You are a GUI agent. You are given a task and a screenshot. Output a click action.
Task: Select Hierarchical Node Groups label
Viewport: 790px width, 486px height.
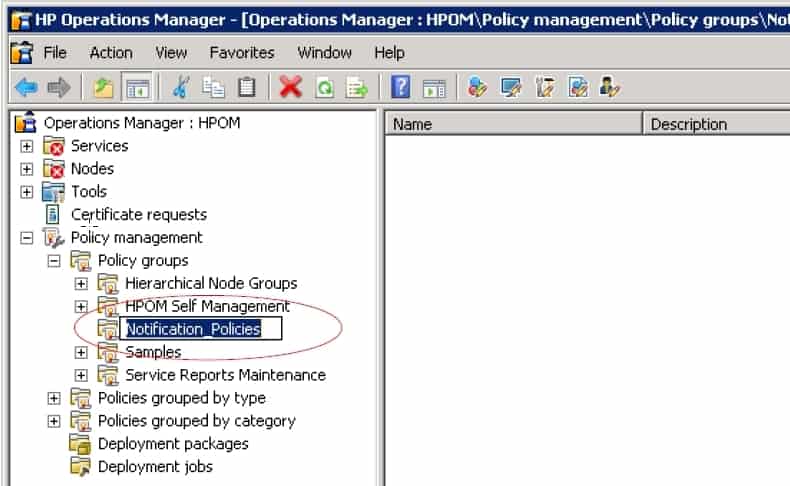coord(211,283)
